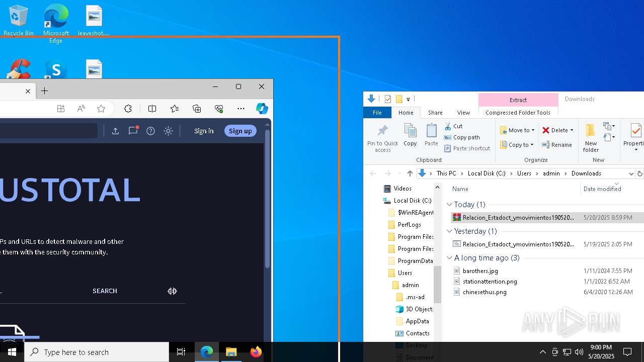Switch to Home ribbon tab
The height and width of the screenshot is (362, 644).
(406, 113)
